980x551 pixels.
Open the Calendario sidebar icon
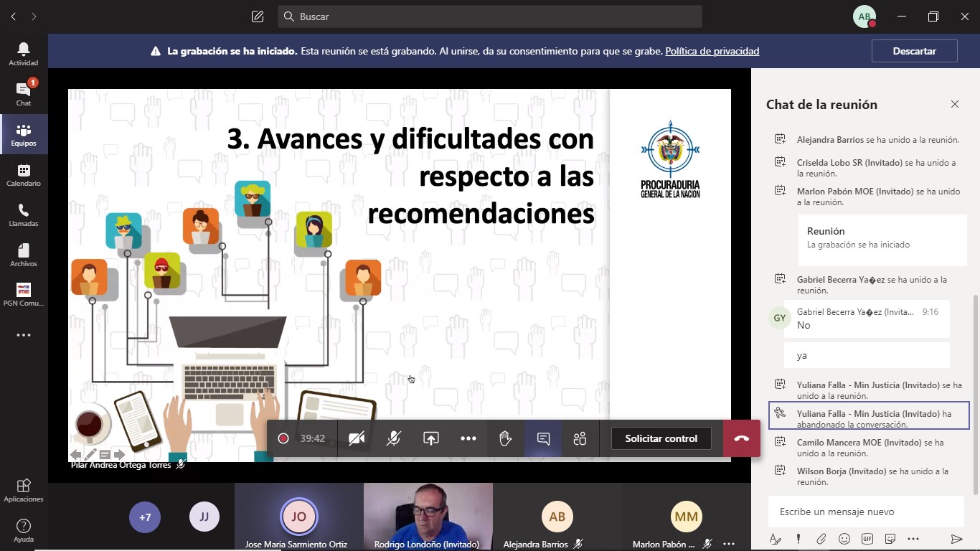(x=24, y=174)
